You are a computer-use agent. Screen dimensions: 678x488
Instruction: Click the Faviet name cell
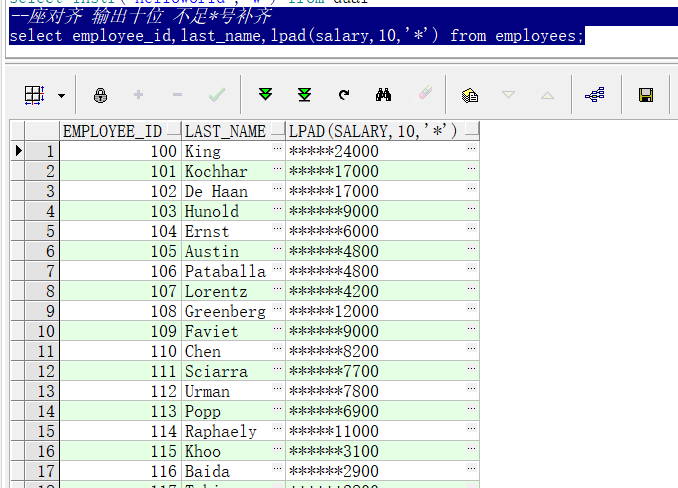coord(233,331)
